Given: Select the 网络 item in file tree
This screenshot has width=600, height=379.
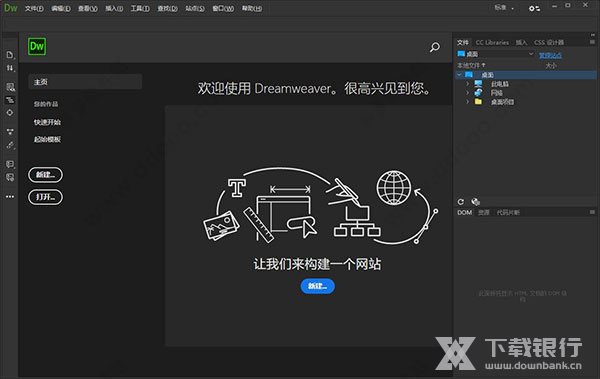Looking at the screenshot, I should 496,93.
